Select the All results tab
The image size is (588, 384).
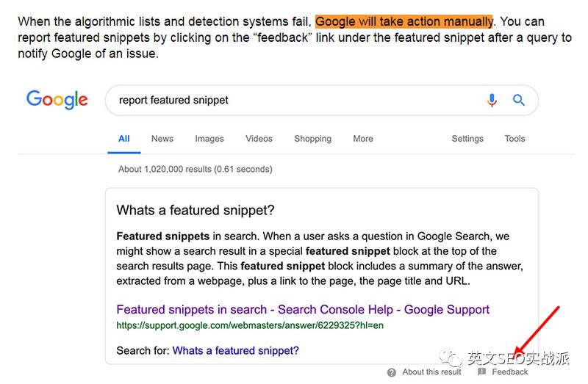tap(124, 139)
